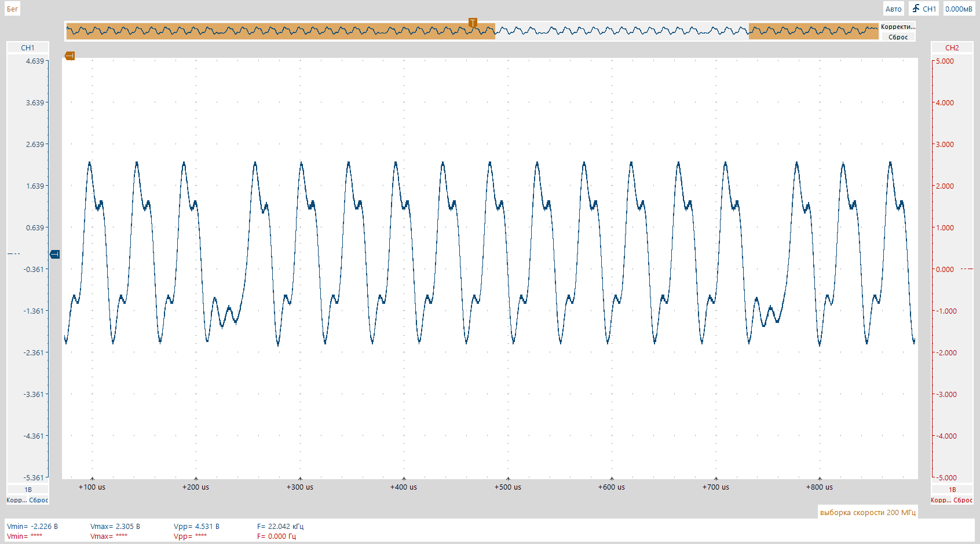This screenshot has width=980, height=544.
Task: Click the CH2 axis value 5.000
Action: 945,61
